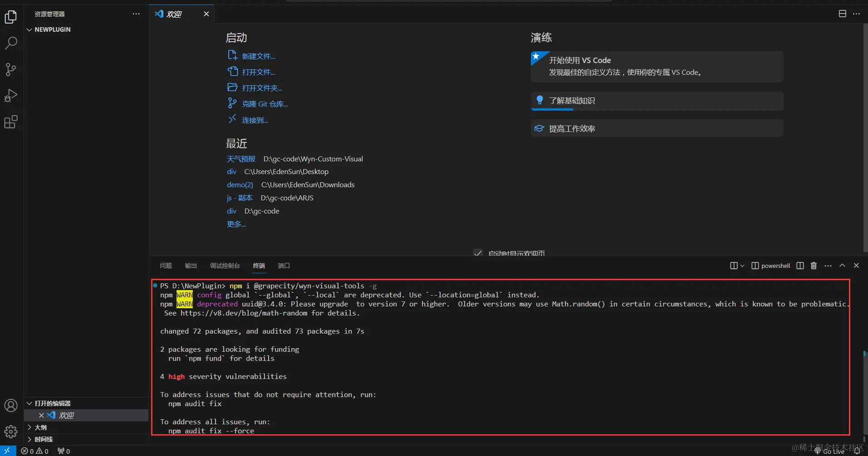Open recent div on Desktop
868x456 pixels.
tap(231, 172)
